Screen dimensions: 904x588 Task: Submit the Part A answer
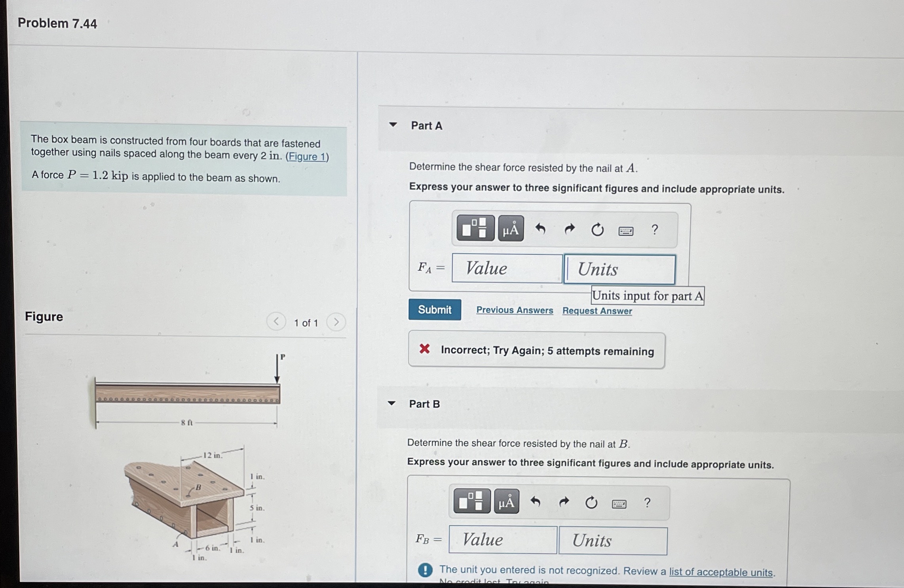point(435,310)
